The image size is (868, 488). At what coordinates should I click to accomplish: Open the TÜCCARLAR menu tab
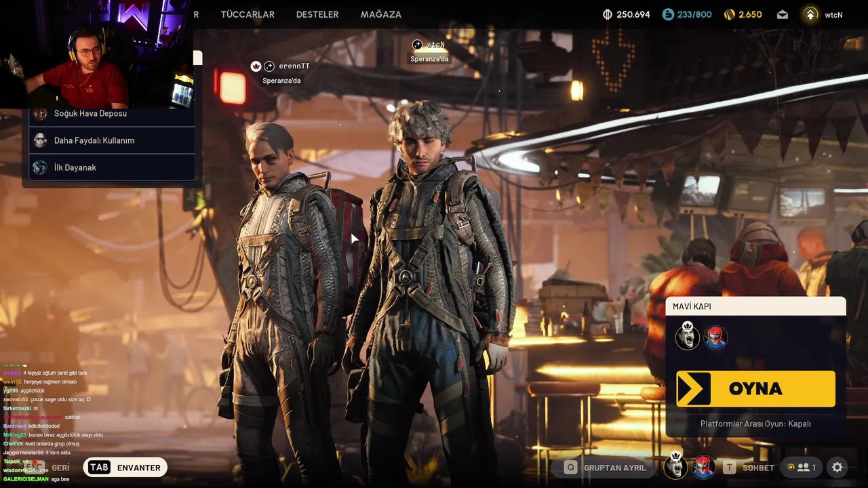(x=248, y=14)
